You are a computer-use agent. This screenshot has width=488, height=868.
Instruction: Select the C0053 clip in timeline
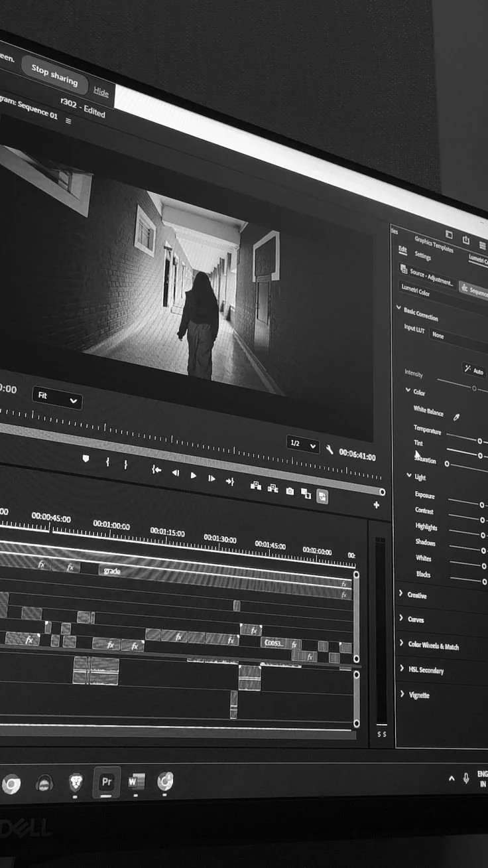pos(281,642)
